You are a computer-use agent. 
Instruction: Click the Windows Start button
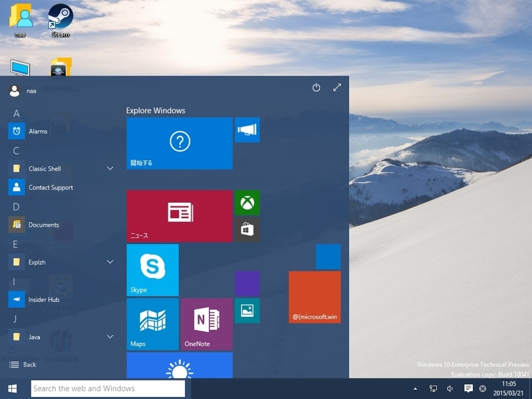click(x=13, y=388)
